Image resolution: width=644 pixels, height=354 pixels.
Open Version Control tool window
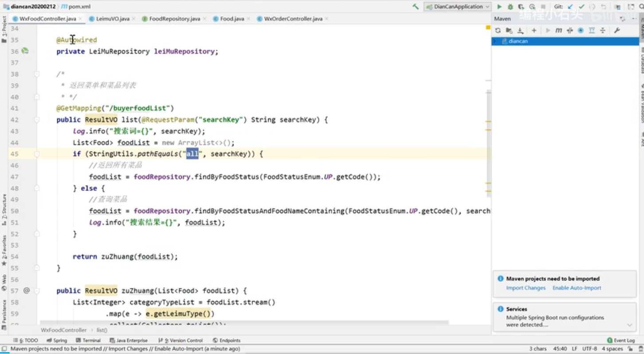pyautogui.click(x=180, y=340)
